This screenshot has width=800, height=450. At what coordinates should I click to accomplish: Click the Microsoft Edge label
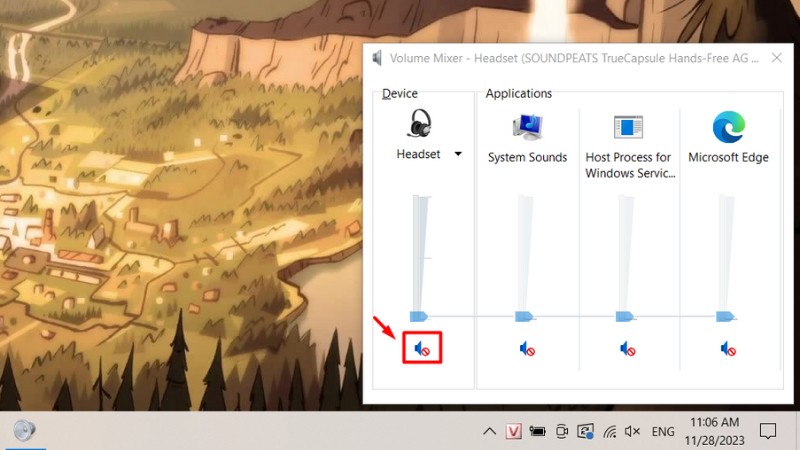point(728,157)
